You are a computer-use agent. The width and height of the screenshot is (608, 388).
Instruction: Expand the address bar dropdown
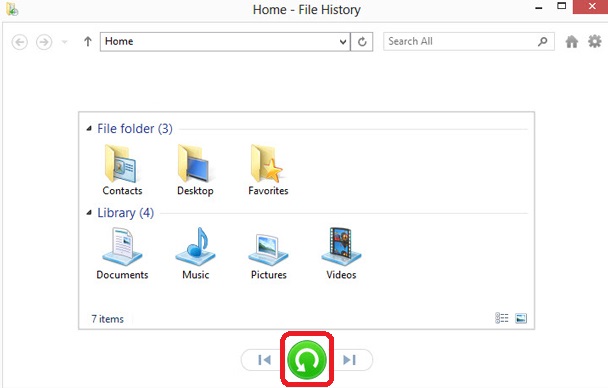pyautogui.click(x=343, y=41)
